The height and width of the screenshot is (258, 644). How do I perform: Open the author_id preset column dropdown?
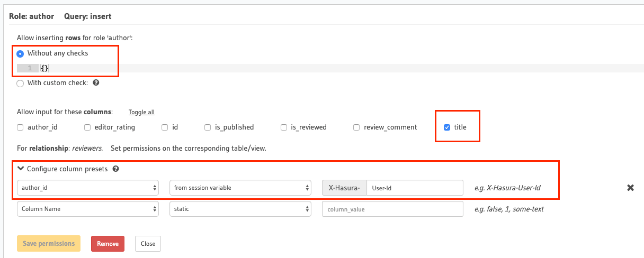tap(88, 188)
